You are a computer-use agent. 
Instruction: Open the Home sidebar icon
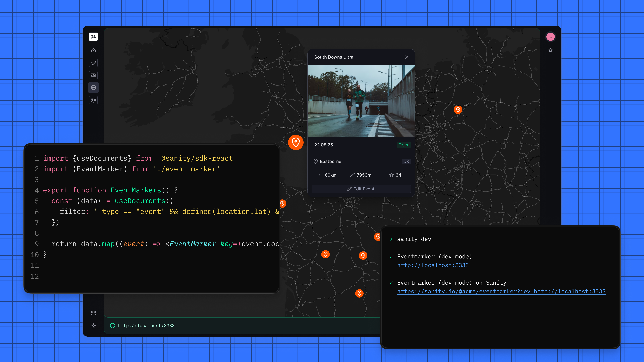click(93, 50)
